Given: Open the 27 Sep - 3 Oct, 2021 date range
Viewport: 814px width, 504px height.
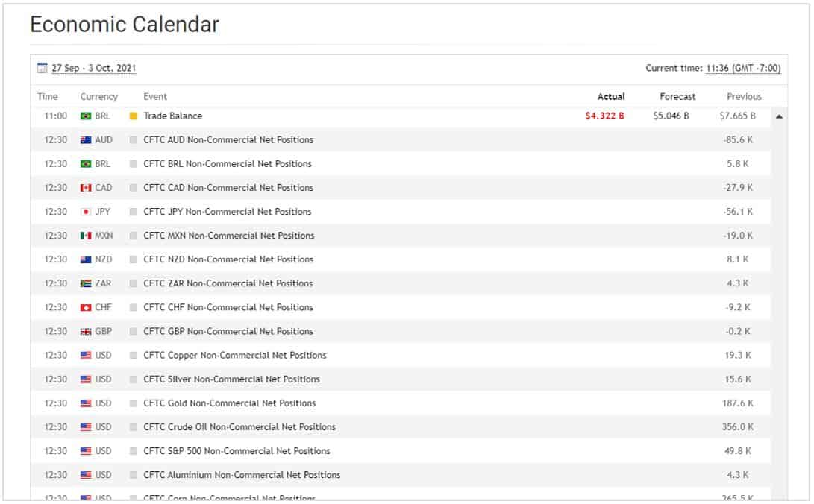Looking at the screenshot, I should pos(94,68).
